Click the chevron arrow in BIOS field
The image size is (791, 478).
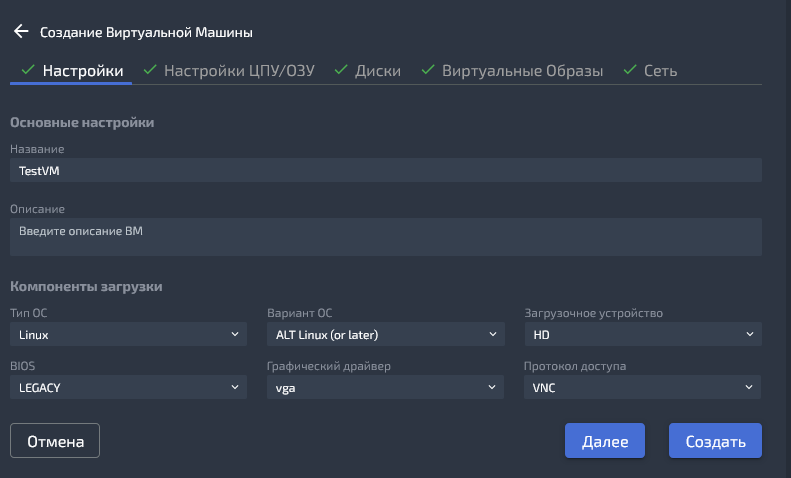(x=235, y=387)
